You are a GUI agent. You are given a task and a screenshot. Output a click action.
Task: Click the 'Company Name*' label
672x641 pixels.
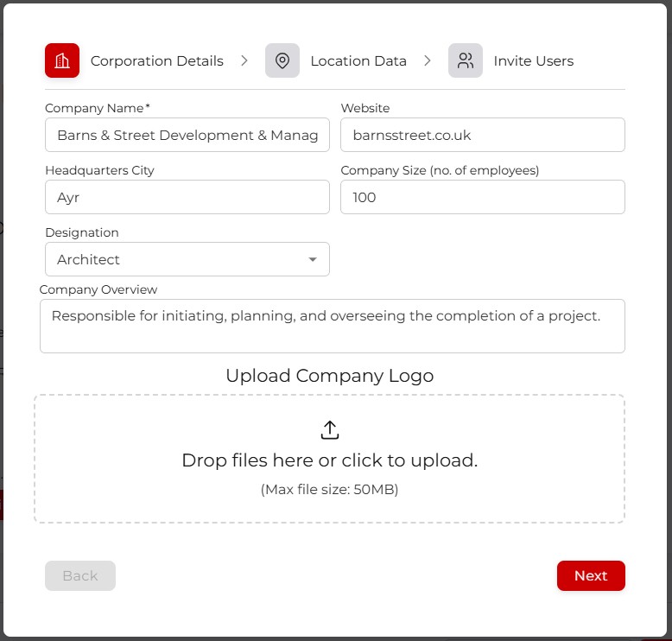coord(98,108)
